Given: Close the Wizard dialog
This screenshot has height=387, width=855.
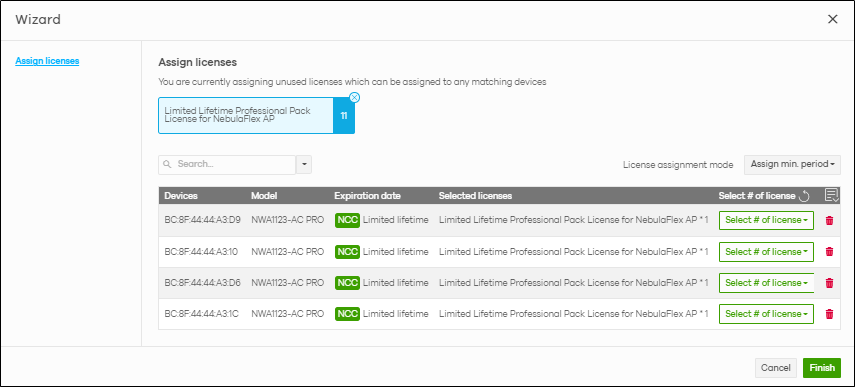Looking at the screenshot, I should pyautogui.click(x=833, y=20).
